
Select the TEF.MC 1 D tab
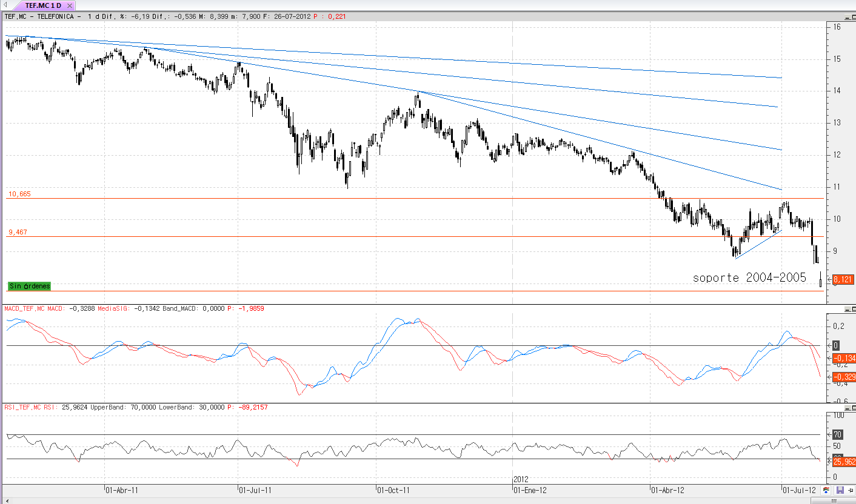tap(44, 5)
